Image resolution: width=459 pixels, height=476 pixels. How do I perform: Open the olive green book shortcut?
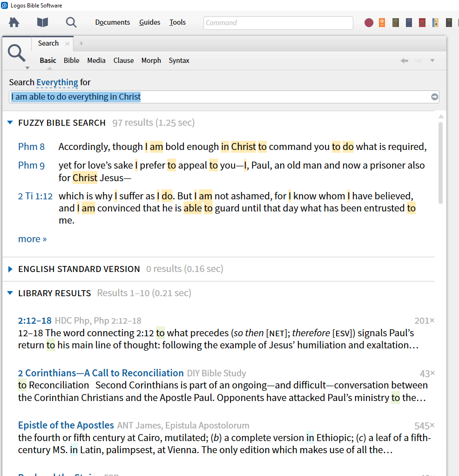[395, 22]
